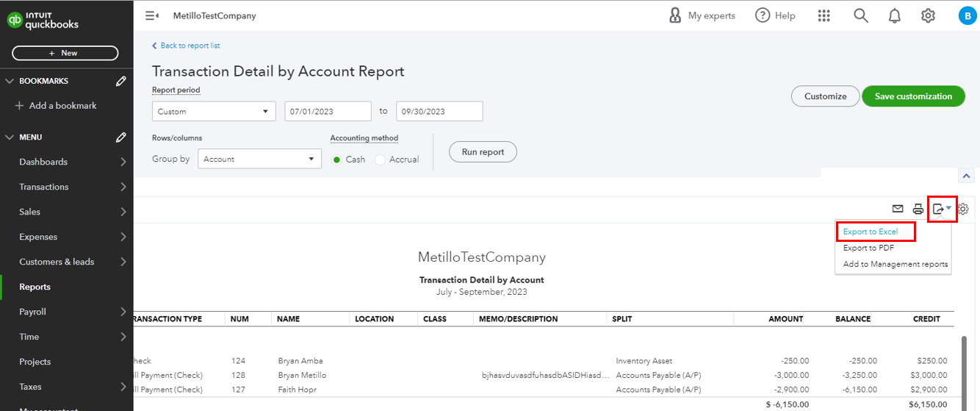Collapse the sidebar navigation menu icon

click(x=152, y=15)
